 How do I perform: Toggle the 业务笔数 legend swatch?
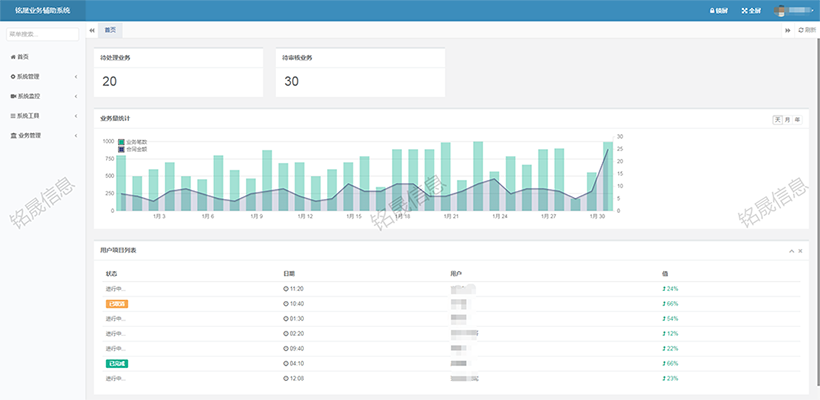click(121, 142)
